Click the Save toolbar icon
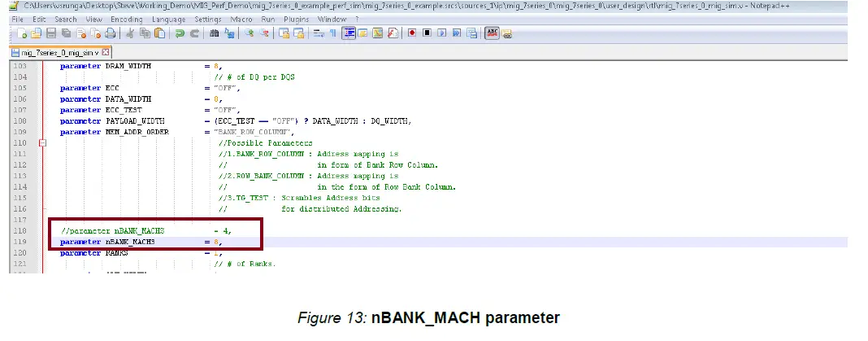 click(51, 33)
